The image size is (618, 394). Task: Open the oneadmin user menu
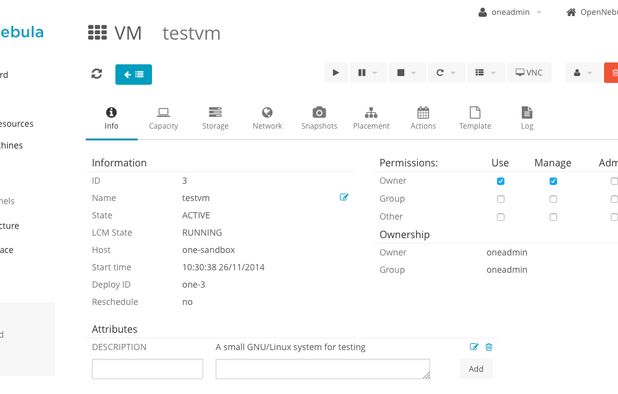coord(510,12)
